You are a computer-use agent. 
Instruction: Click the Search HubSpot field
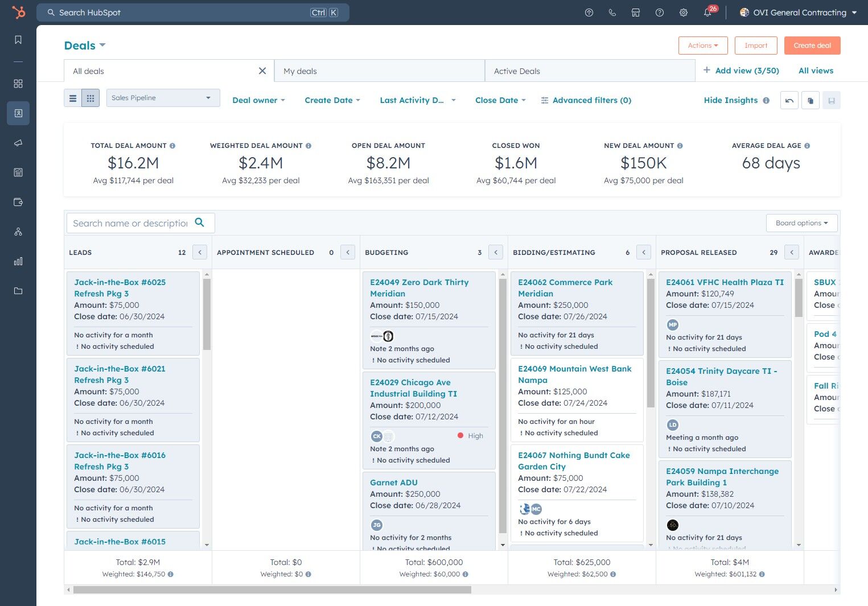tap(193, 13)
